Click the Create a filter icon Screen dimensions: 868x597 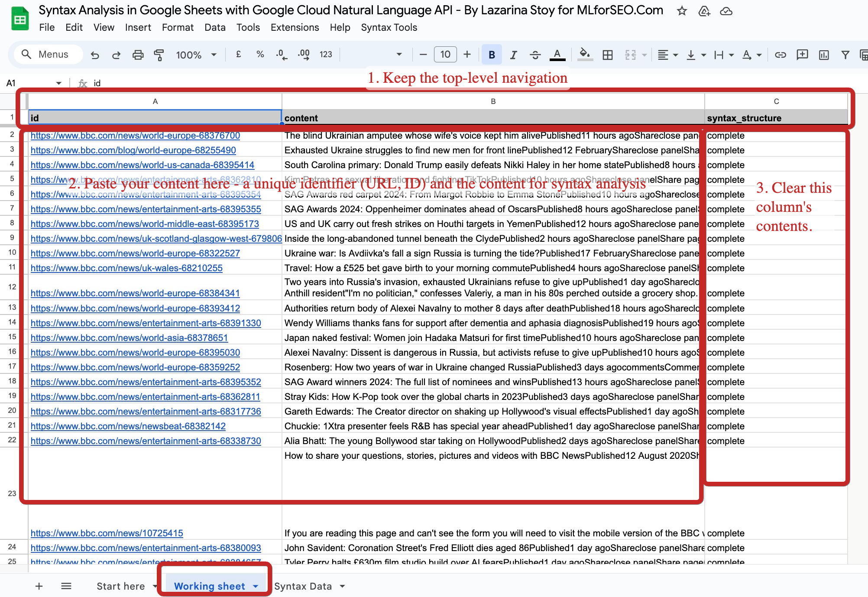[845, 55]
